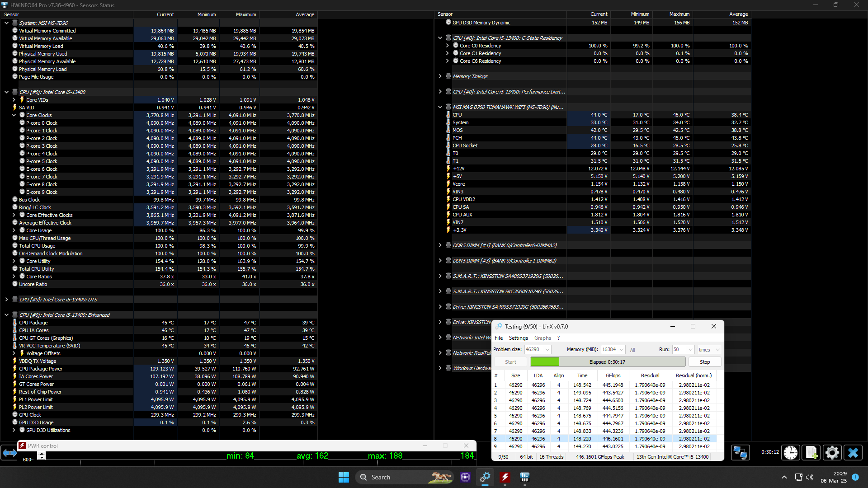This screenshot has height=488, width=868.
Task: Open the Problem size dropdown in LinX
Action: (x=547, y=350)
